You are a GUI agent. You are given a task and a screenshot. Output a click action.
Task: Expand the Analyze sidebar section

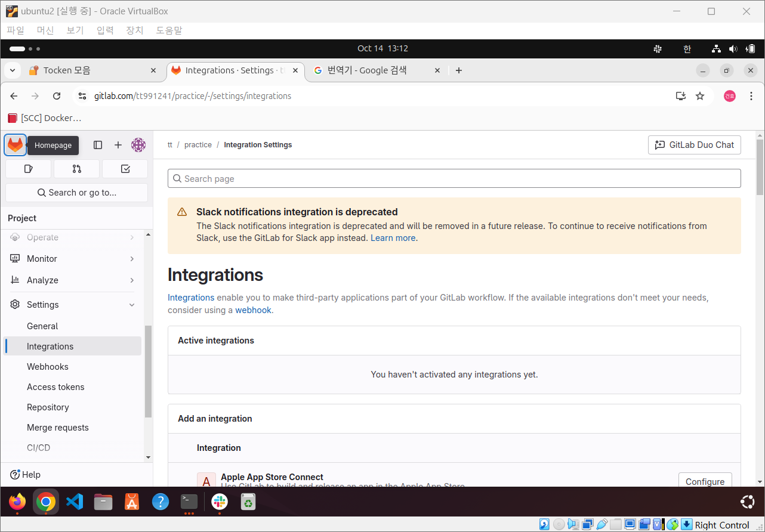(73, 280)
